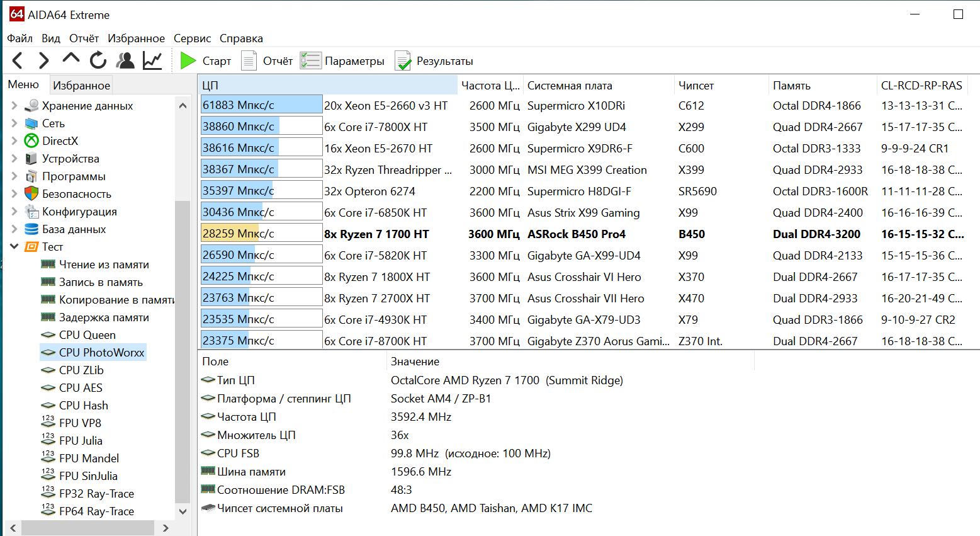Click the Сеть network icon
This screenshot has height=536, width=980.
[31, 123]
